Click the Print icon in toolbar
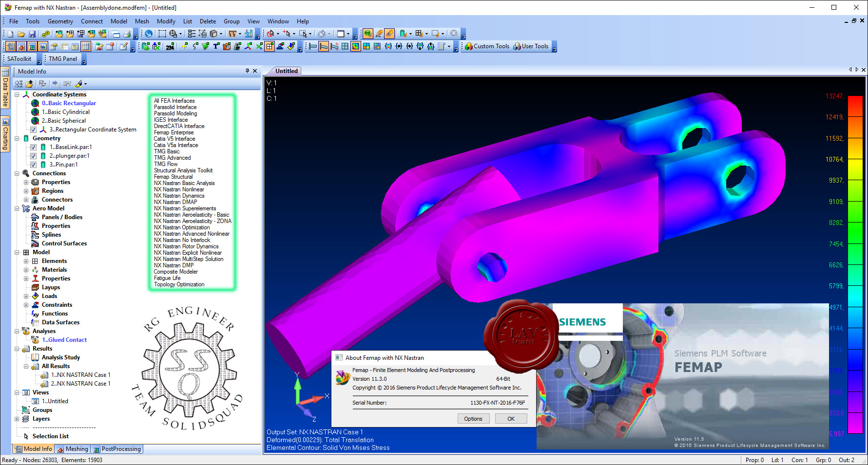 click(x=127, y=34)
